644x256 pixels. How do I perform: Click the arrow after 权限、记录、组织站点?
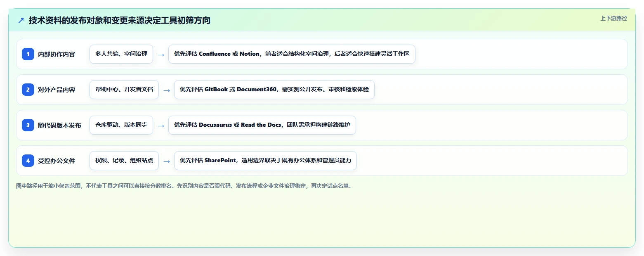[167, 161]
